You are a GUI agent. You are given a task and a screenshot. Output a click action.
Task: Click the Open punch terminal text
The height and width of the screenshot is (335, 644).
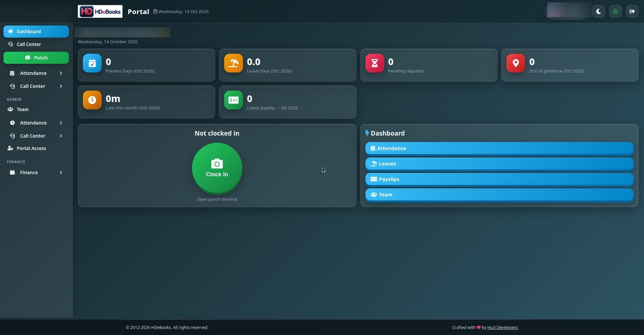(217, 199)
